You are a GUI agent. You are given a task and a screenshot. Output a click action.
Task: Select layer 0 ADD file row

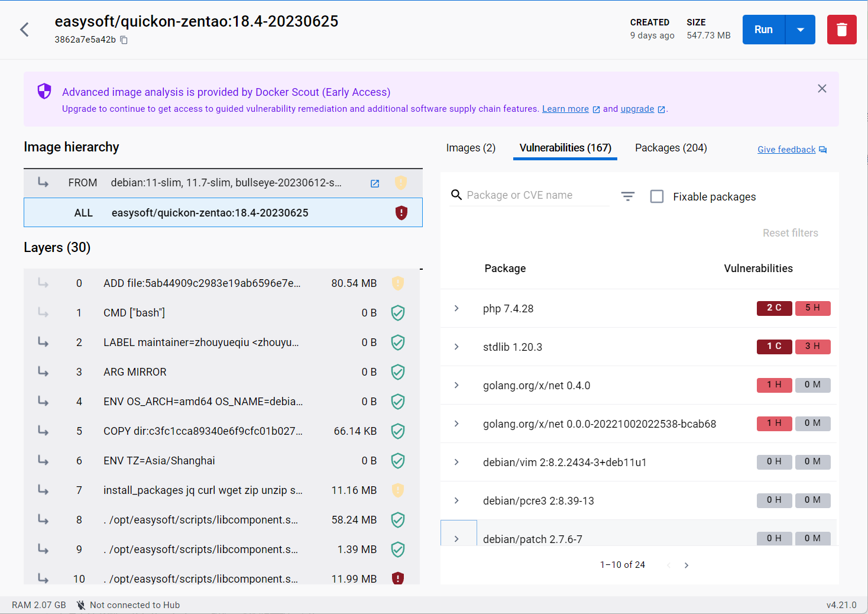[x=222, y=283]
